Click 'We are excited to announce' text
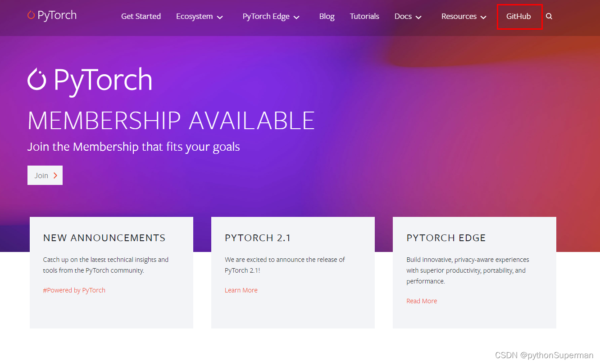Screen dimensions: 600x364 pyautogui.click(x=285, y=265)
